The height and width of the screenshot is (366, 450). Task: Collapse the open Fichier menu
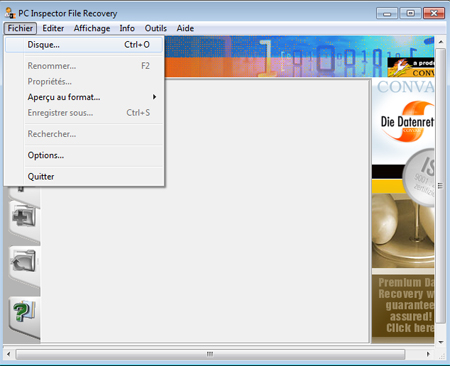pos(20,28)
